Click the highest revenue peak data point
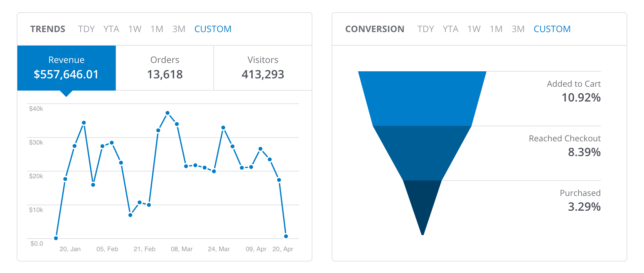The width and height of the screenshot is (644, 273). point(167,113)
